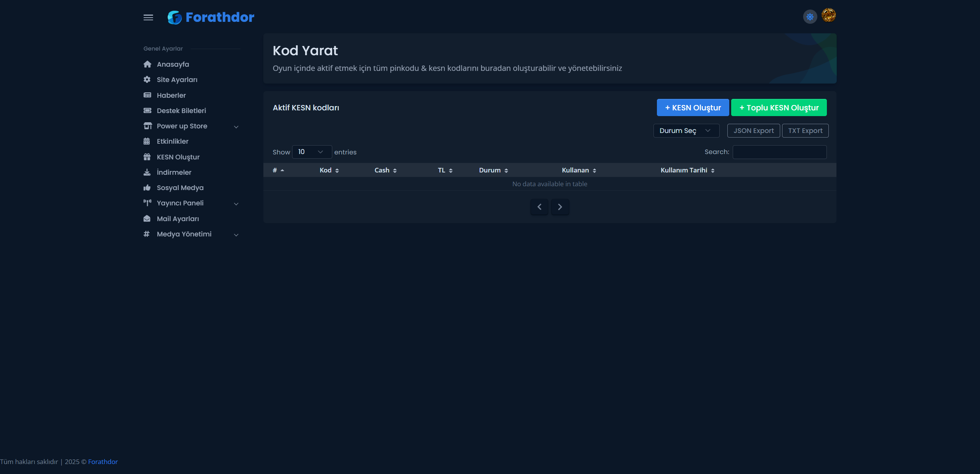Viewport: 980px width, 474px height.
Task: Sort table by TL column
Action: pyautogui.click(x=445, y=170)
